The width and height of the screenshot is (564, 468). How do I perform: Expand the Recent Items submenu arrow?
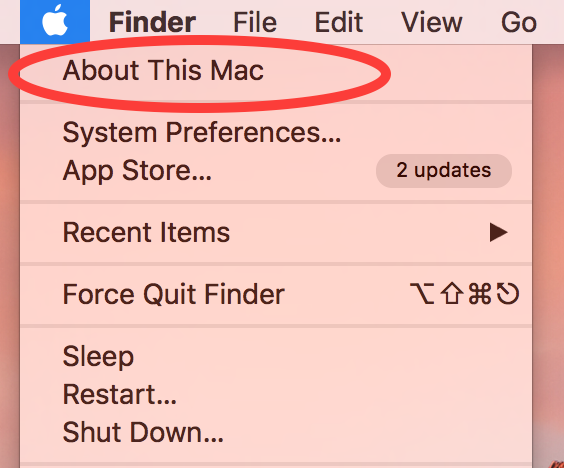(x=499, y=232)
